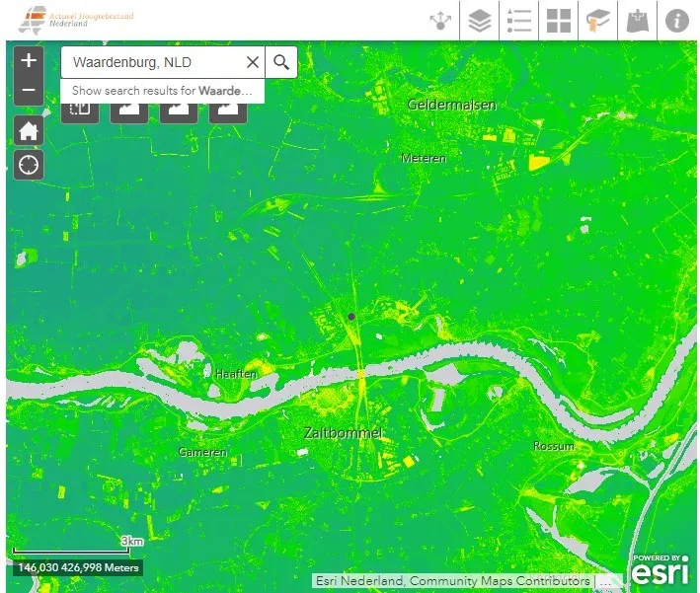The image size is (700, 593).
Task: Return to the default map extent (home)
Action: [x=29, y=130]
